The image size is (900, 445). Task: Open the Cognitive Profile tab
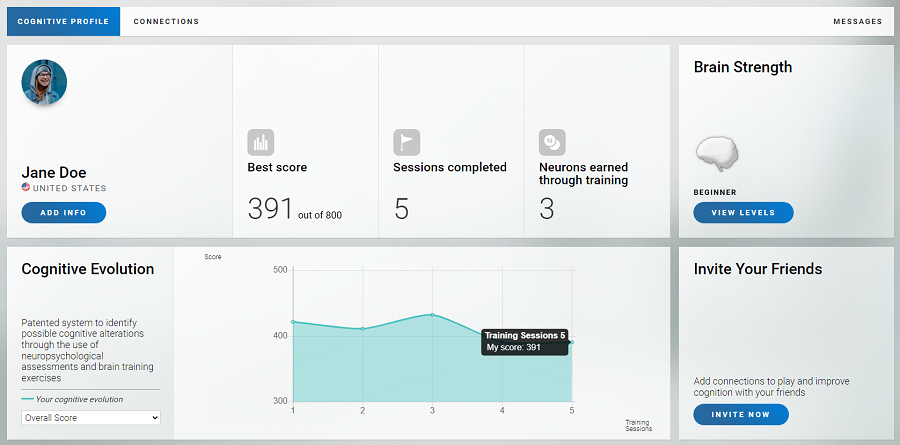pos(63,21)
